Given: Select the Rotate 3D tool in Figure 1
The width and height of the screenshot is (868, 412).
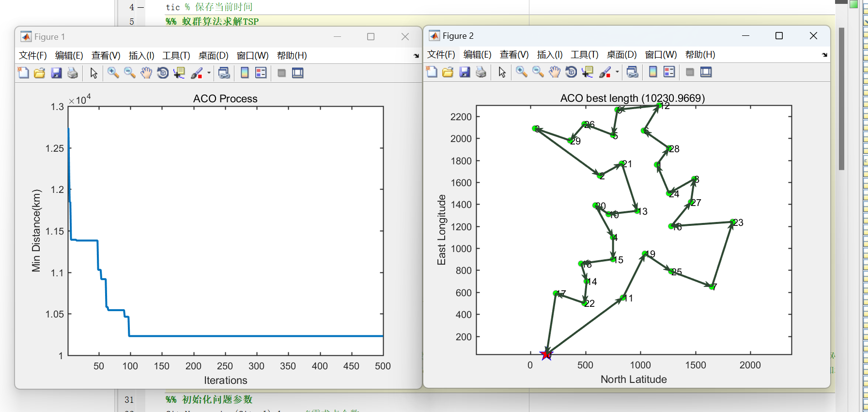Looking at the screenshot, I should [163, 73].
